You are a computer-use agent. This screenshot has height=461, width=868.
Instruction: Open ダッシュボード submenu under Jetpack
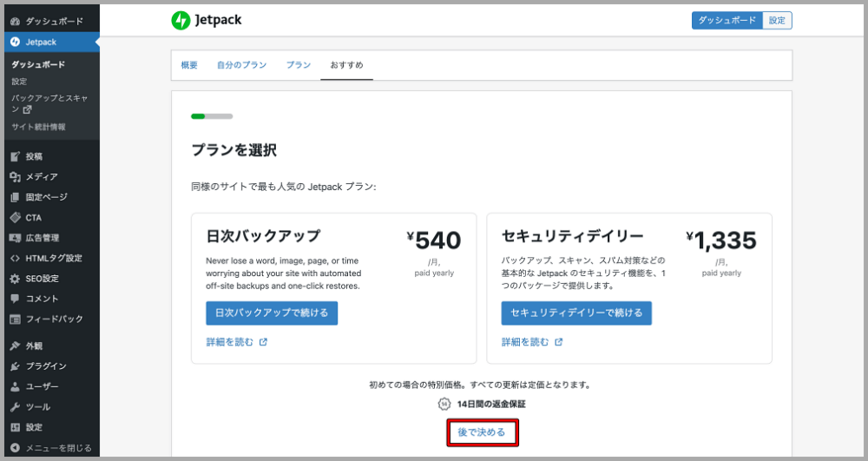pyautogui.click(x=38, y=64)
